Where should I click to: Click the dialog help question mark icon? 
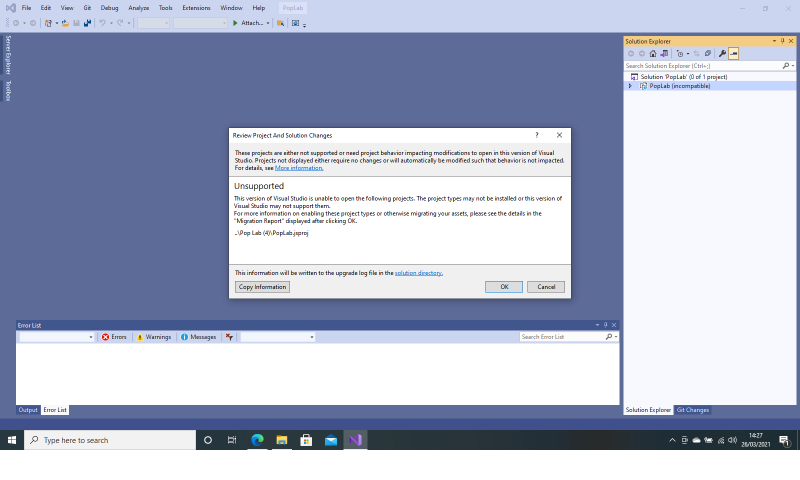pyautogui.click(x=537, y=135)
